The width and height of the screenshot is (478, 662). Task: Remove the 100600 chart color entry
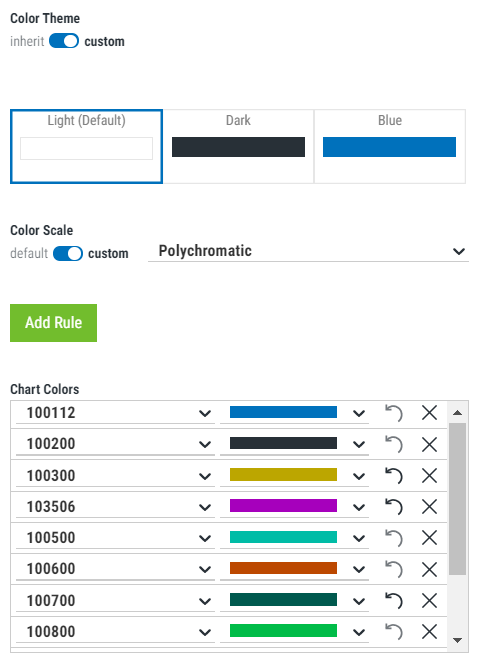tap(429, 569)
